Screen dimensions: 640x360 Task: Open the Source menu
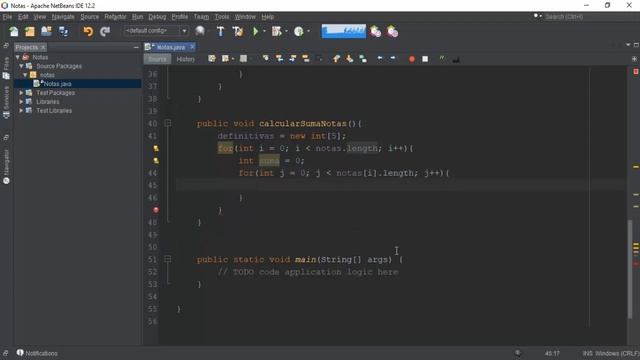pyautogui.click(x=89, y=17)
